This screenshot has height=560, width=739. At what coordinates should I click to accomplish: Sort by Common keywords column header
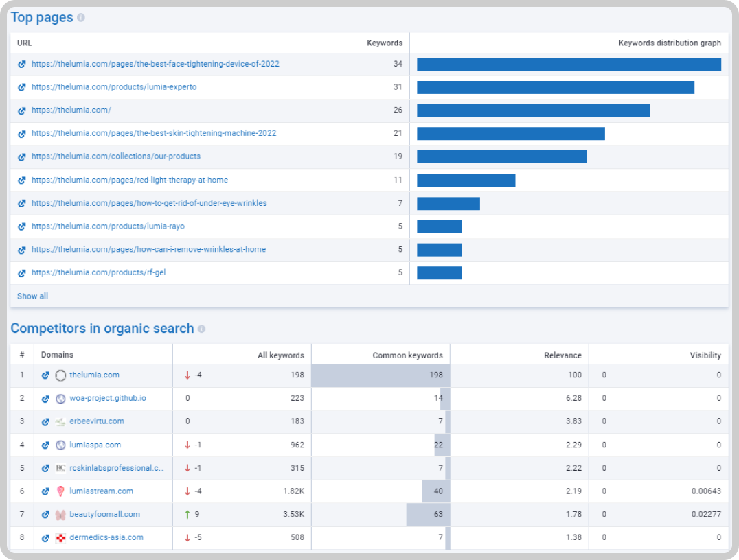pyautogui.click(x=408, y=355)
